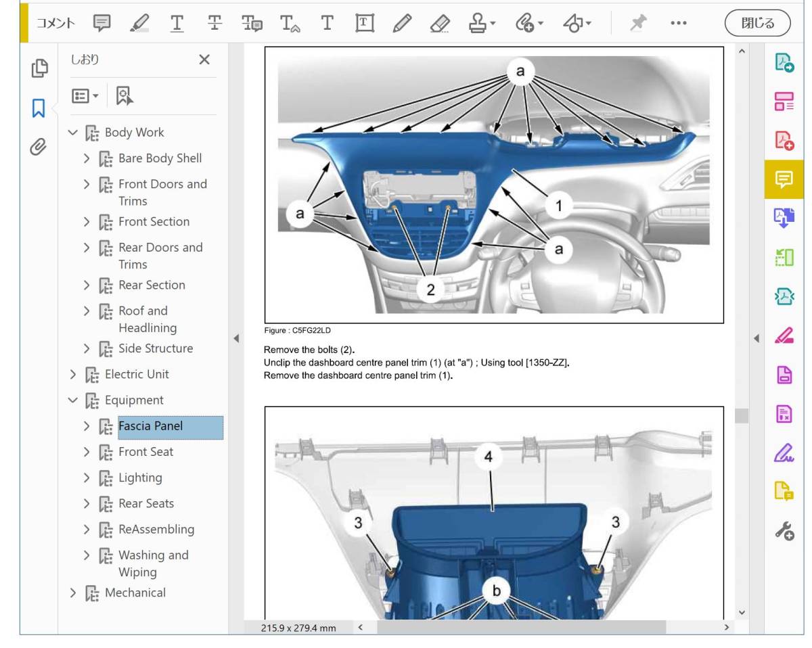The width and height of the screenshot is (812, 648).
Task: Select the pencil drawing tool
Action: point(401,22)
